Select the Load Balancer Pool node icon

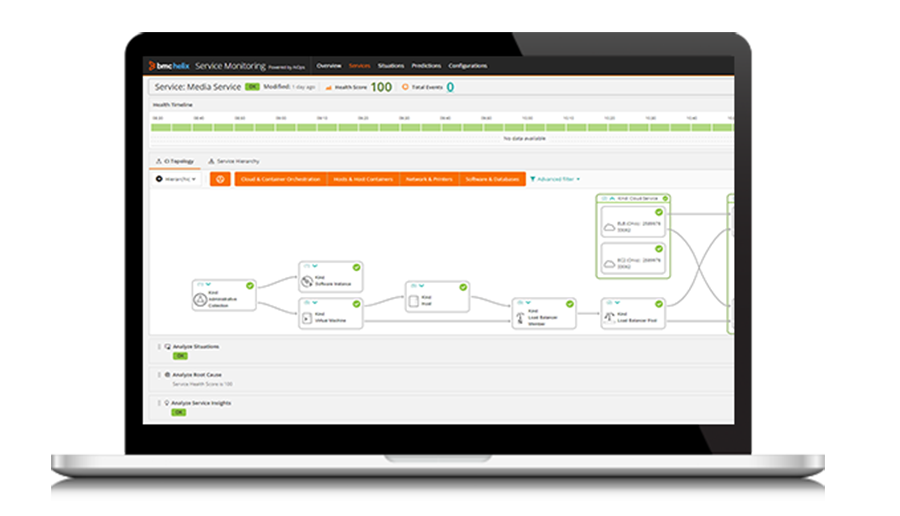click(x=608, y=317)
